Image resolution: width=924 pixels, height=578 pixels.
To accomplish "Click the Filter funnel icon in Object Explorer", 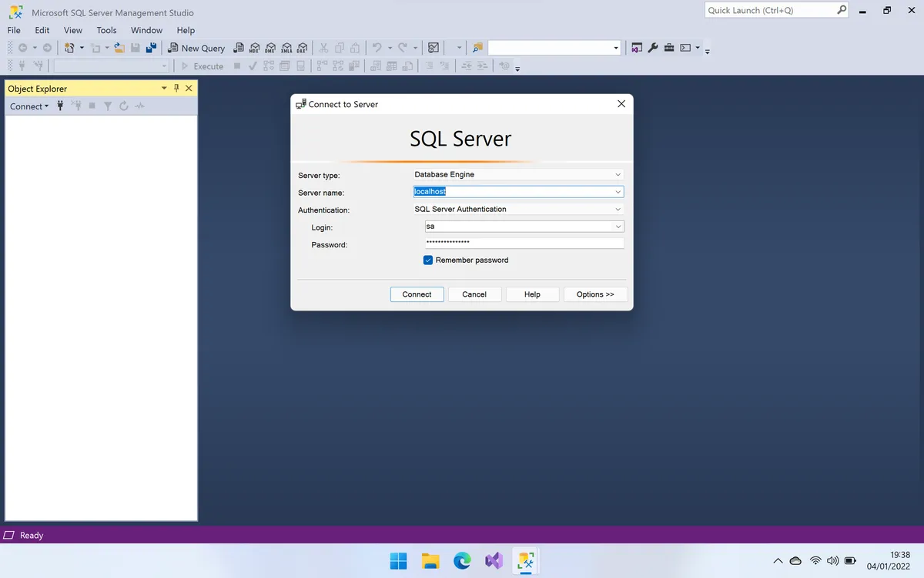I will [108, 106].
